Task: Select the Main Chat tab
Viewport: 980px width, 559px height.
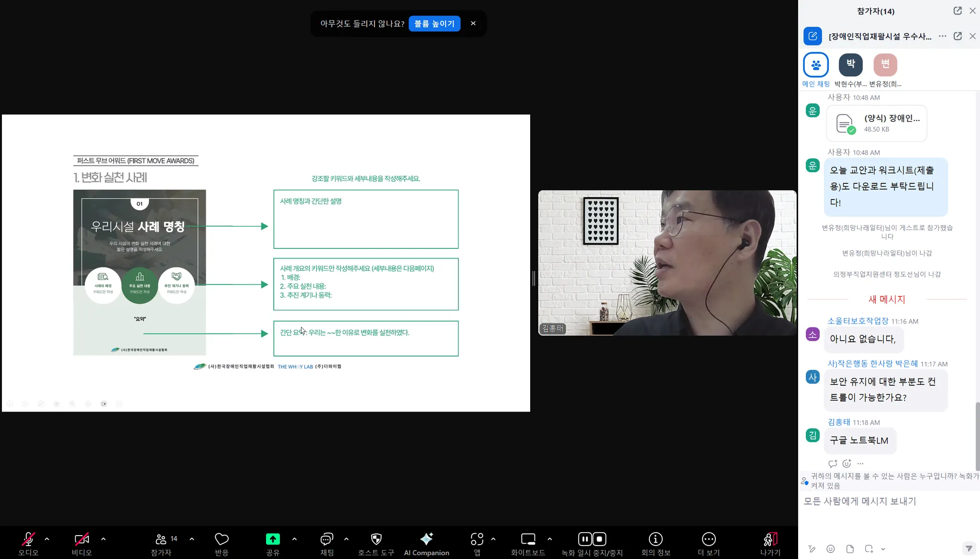Action: click(816, 65)
